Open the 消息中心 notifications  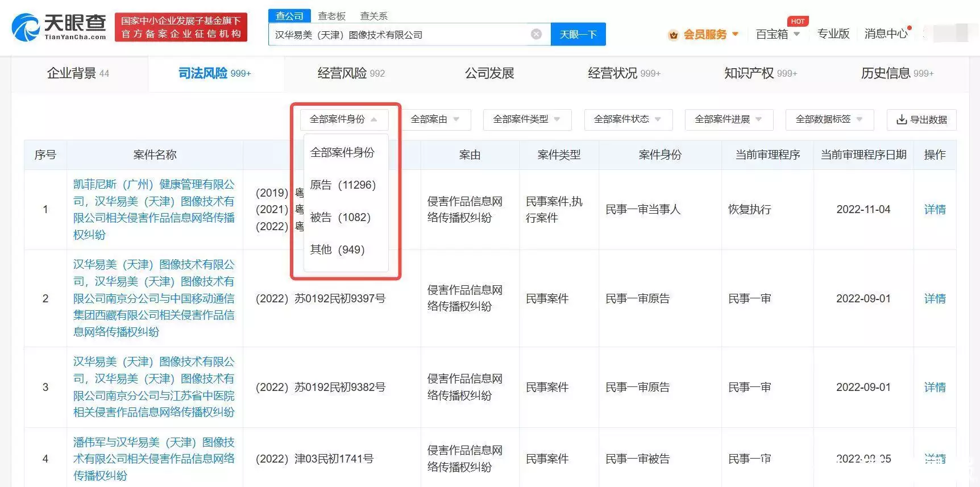pyautogui.click(x=886, y=34)
